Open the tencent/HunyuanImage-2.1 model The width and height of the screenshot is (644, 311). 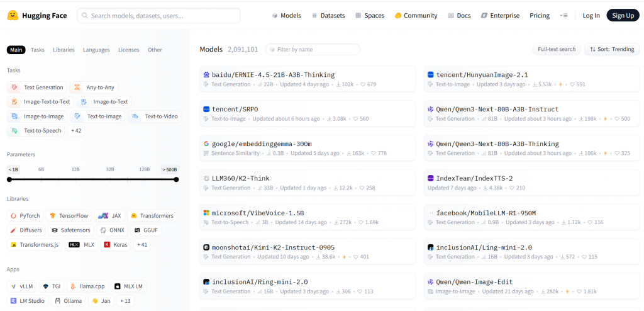point(532,79)
